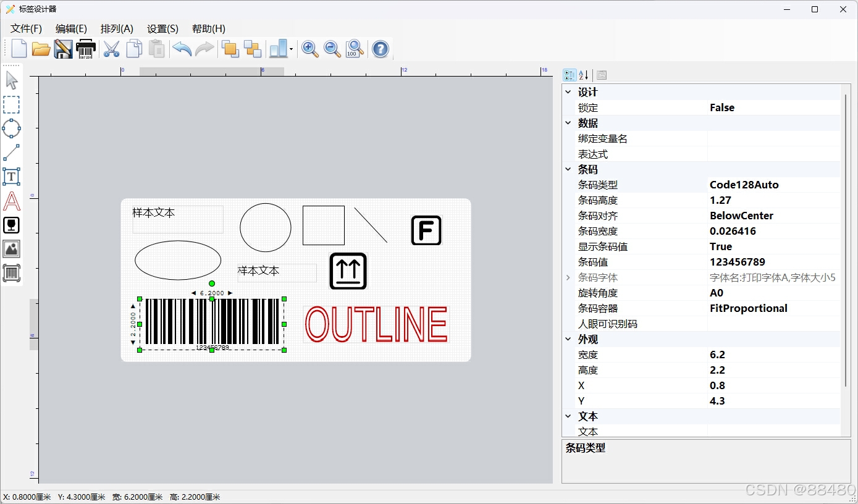This screenshot has height=504, width=858.
Task: Save the label design
Action: 63,49
